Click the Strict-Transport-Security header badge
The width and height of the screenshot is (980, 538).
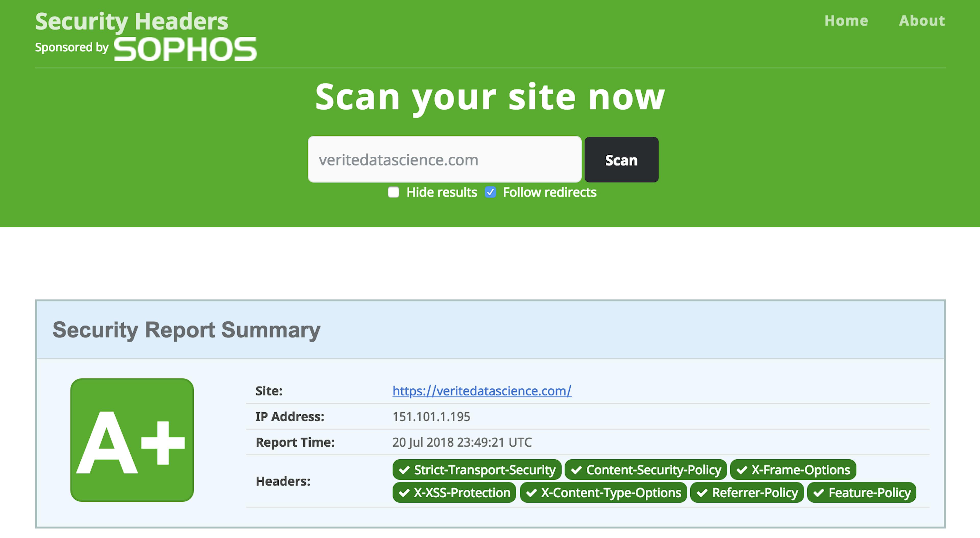[477, 470]
